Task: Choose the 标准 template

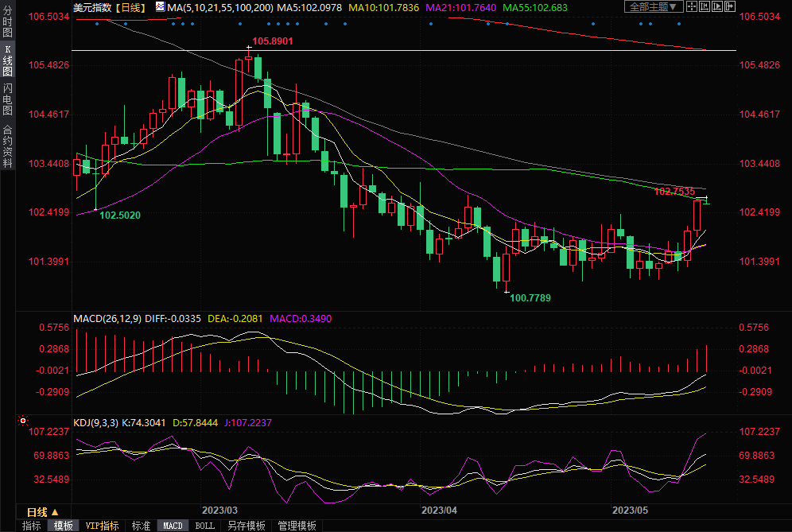Action: point(141,526)
